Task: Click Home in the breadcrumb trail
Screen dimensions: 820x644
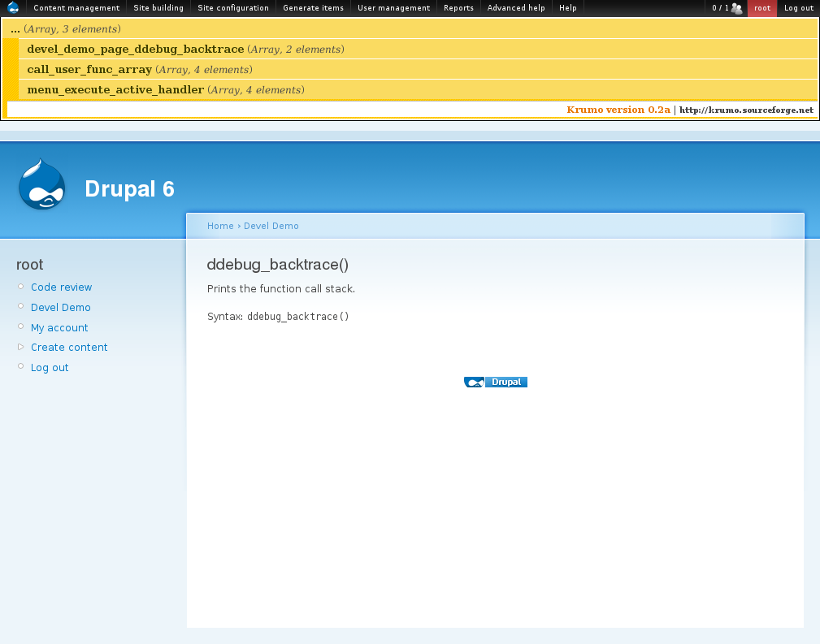Action: click(x=220, y=225)
